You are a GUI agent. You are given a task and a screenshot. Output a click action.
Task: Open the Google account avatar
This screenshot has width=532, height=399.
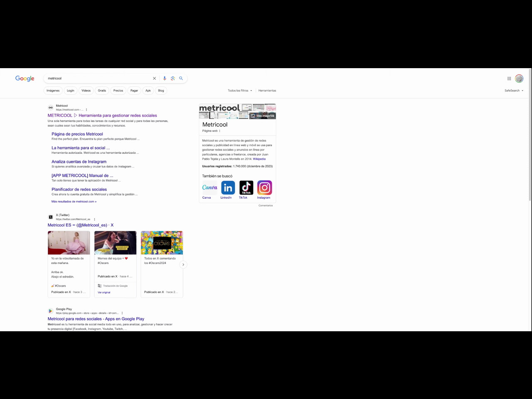click(519, 79)
